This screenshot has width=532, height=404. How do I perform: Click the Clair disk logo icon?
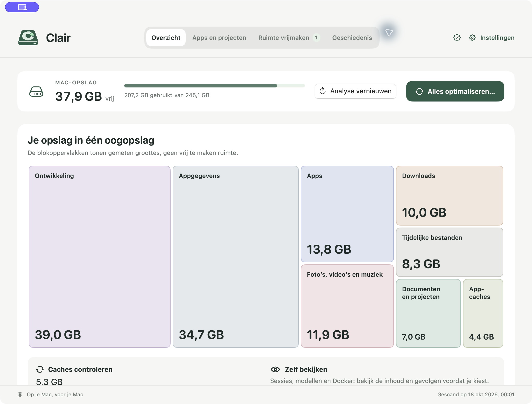point(28,38)
